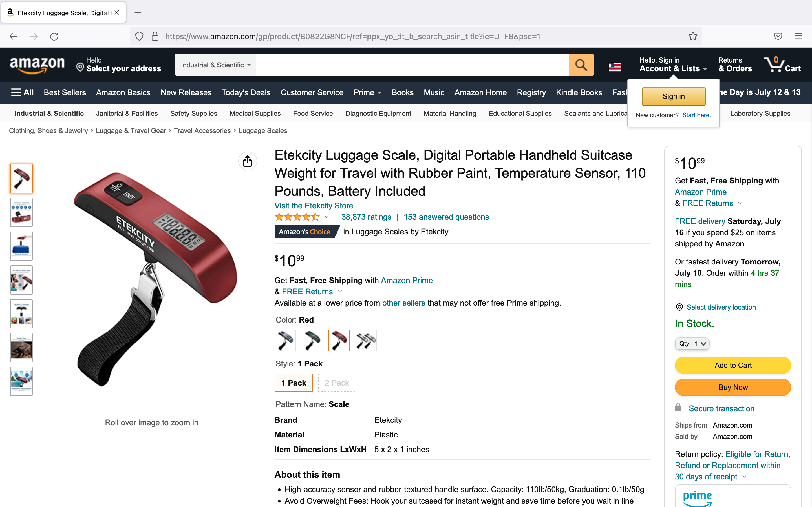Expand the star rating breakdown chevron
Image resolution: width=812 pixels, height=507 pixels.
[x=326, y=217]
